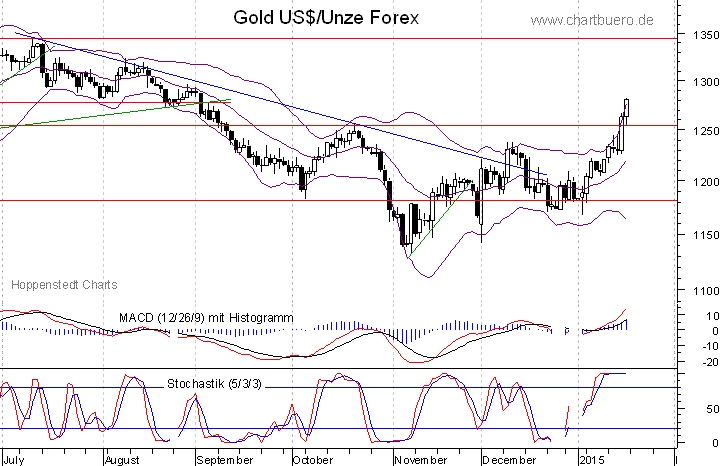This screenshot has width=723, height=466.
Task: Click the 1350 price axis label
Action: [x=705, y=35]
